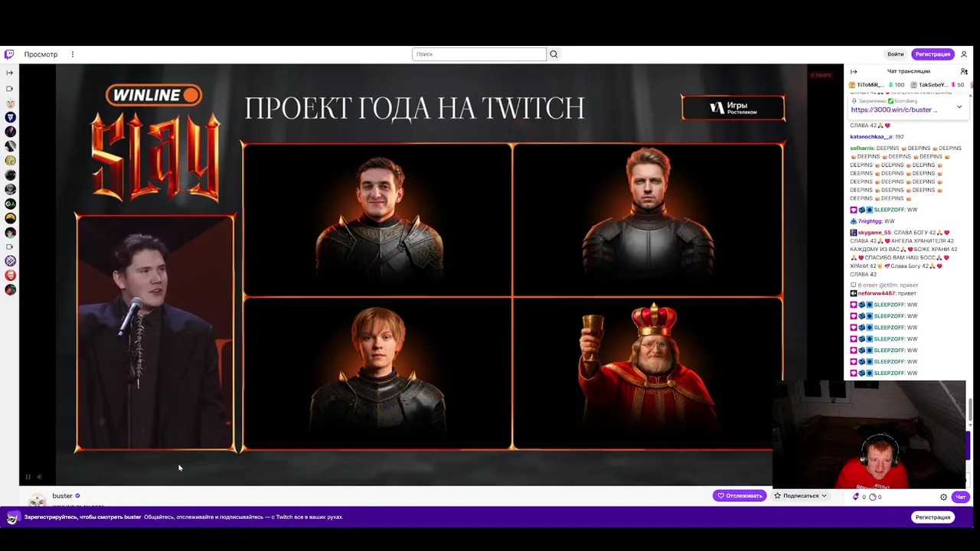Open the gold coin channel avatar
Image resolution: width=980 pixels, height=551 pixels.
pyautogui.click(x=10, y=161)
